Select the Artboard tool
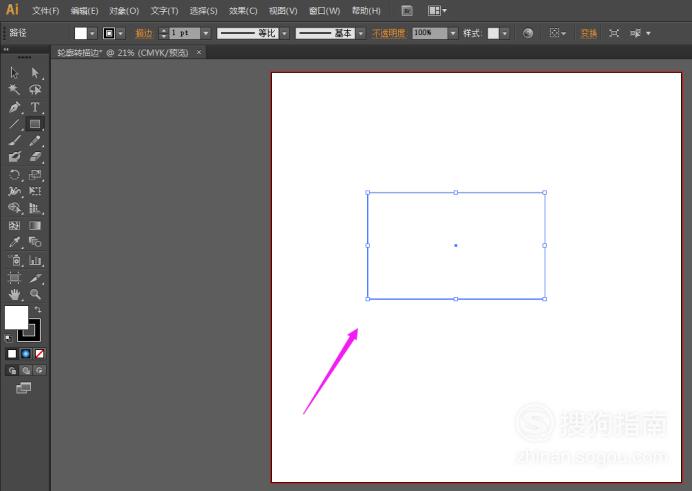Image resolution: width=692 pixels, height=491 pixels. pyautogui.click(x=15, y=278)
